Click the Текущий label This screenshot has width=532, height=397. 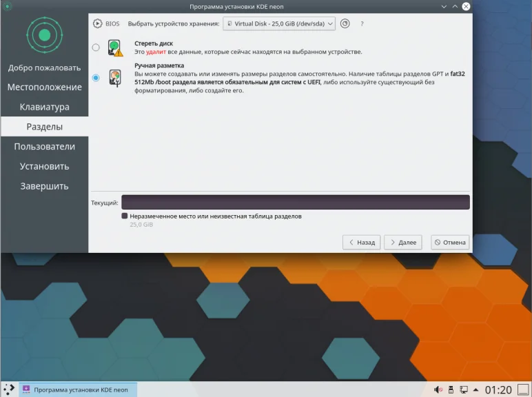pyautogui.click(x=105, y=203)
